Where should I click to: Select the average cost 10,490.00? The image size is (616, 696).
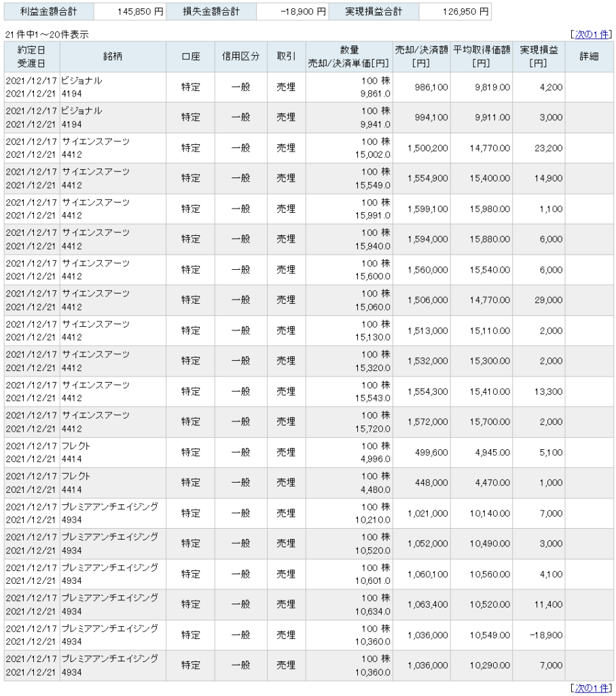490,544
